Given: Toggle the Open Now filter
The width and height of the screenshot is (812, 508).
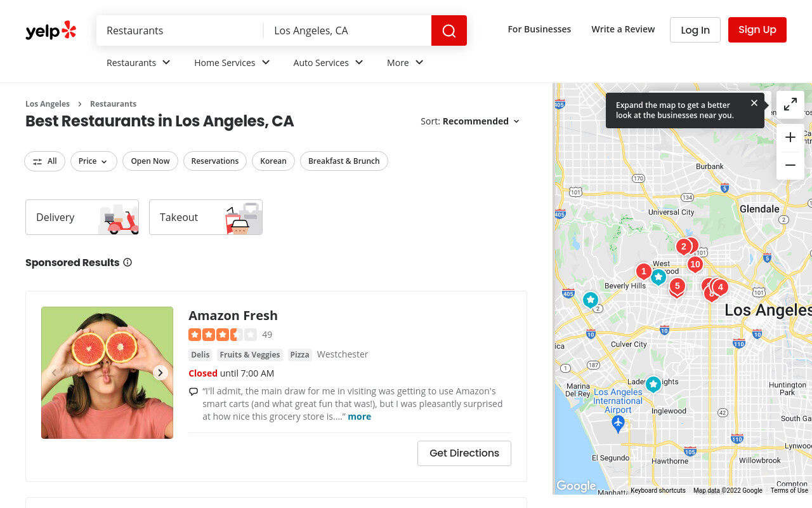Looking at the screenshot, I should pos(150,161).
